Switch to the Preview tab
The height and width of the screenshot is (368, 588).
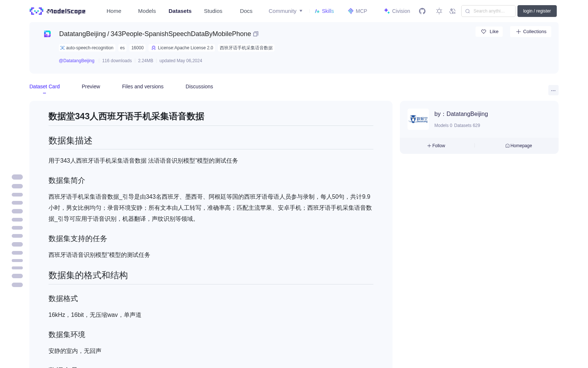tap(91, 86)
